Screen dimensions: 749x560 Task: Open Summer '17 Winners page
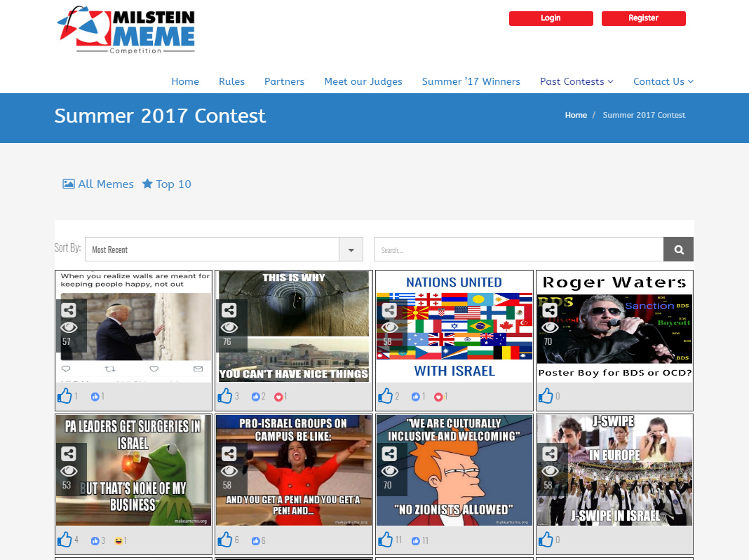click(x=471, y=81)
